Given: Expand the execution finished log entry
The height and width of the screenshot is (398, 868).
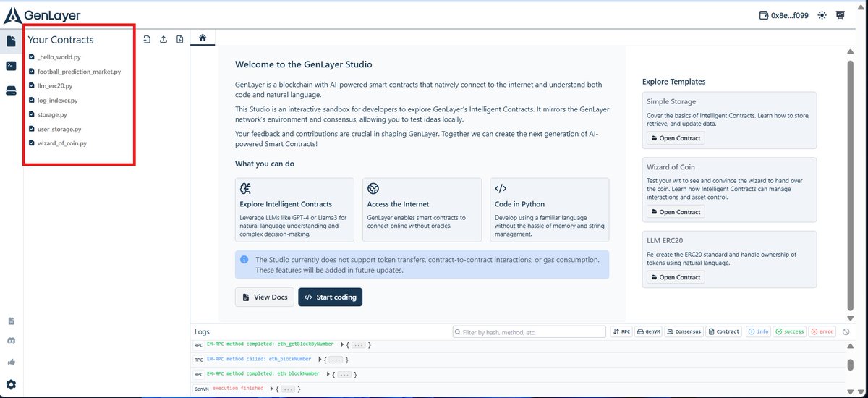Looking at the screenshot, I should [x=271, y=389].
